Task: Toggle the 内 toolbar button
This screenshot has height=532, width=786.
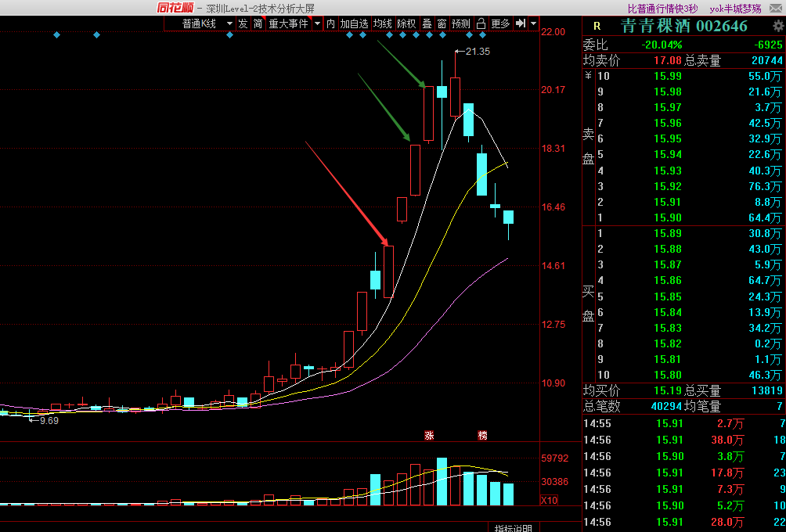Action: [331, 23]
